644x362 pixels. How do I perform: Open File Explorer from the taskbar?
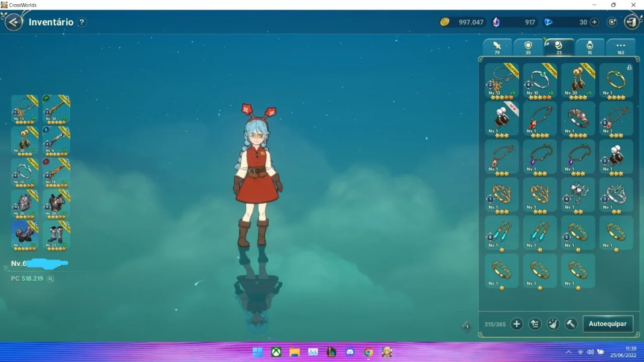(x=294, y=352)
